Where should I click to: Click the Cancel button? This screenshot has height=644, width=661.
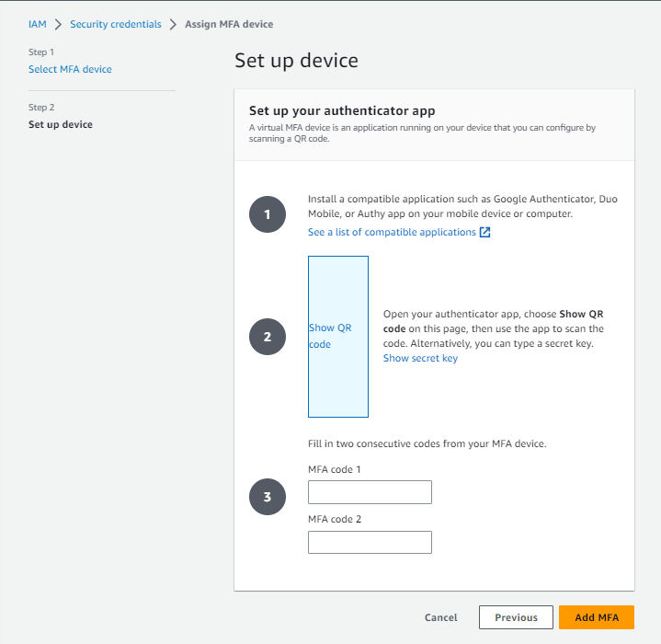click(x=440, y=617)
